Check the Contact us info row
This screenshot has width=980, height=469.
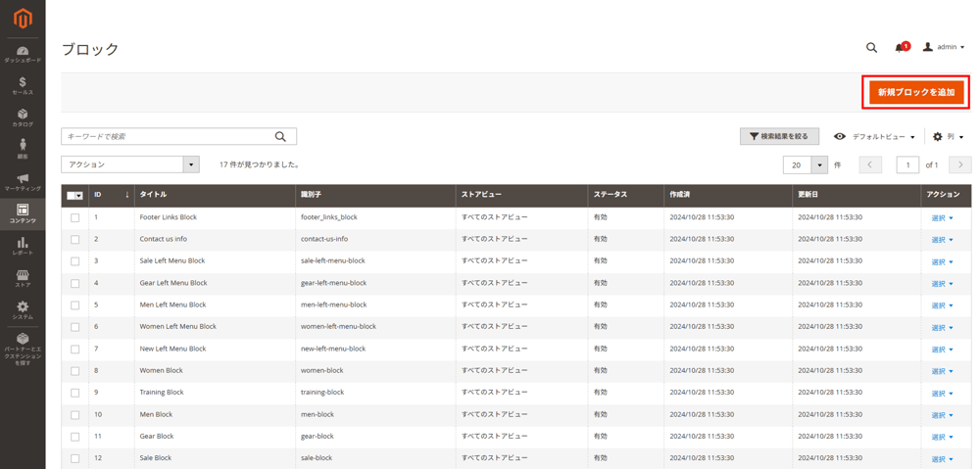click(75, 240)
